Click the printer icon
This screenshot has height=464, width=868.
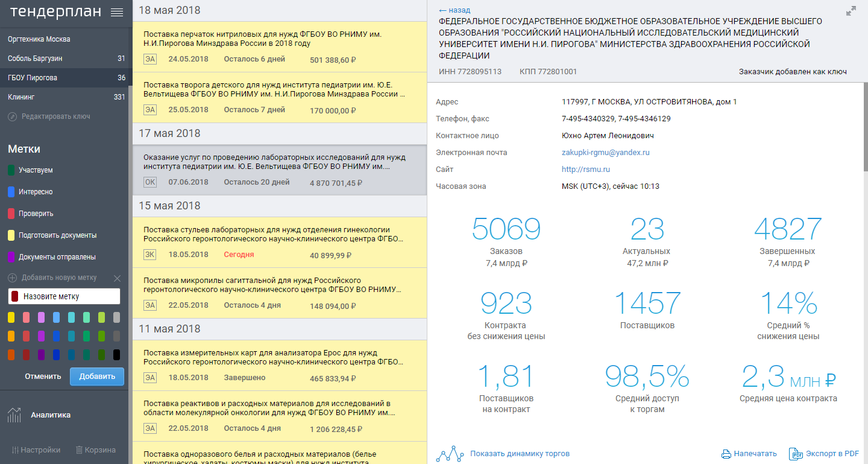click(x=726, y=454)
